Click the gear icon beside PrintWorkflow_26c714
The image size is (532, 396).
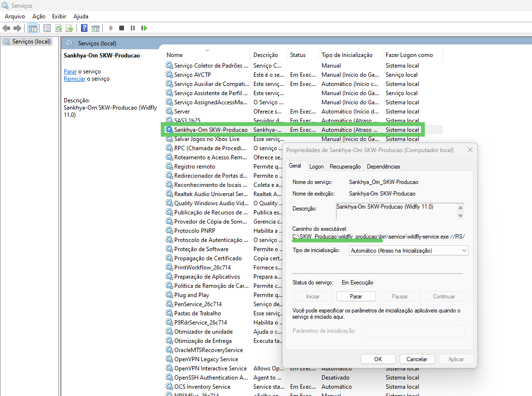click(x=169, y=267)
